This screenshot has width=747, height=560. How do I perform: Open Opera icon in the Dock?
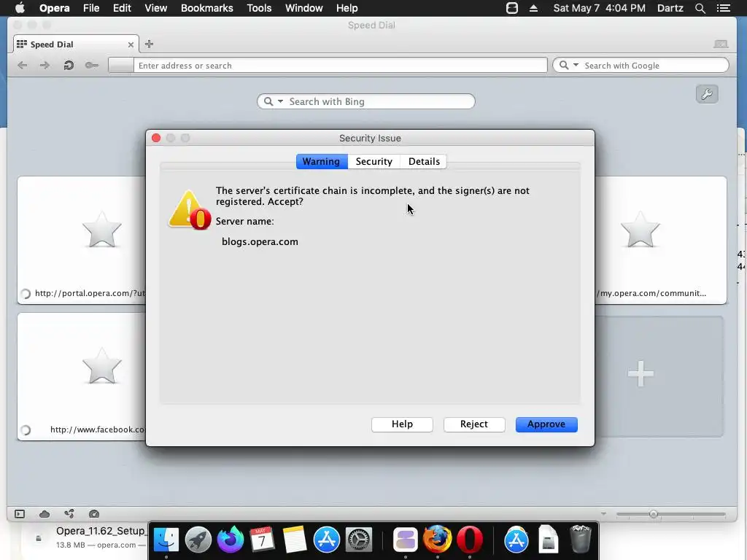click(470, 540)
